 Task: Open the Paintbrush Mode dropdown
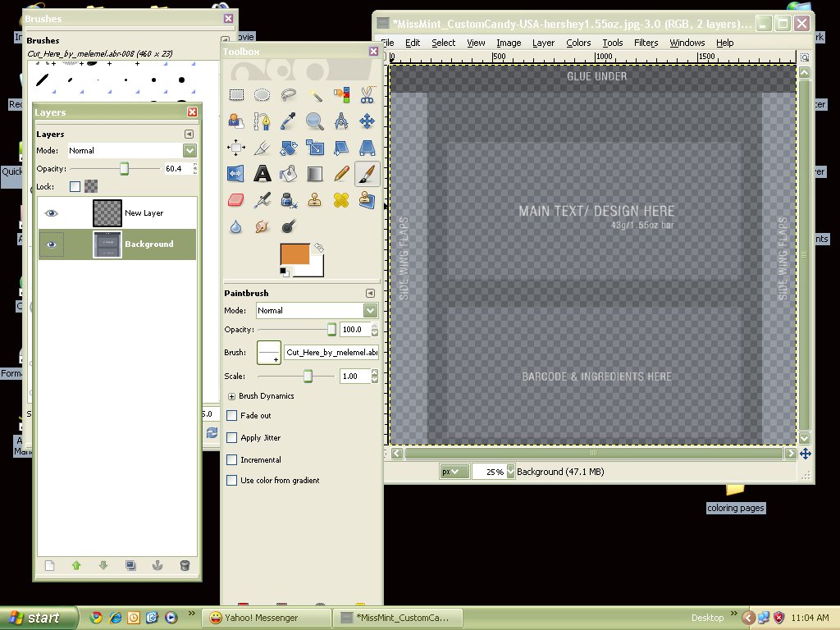click(370, 310)
